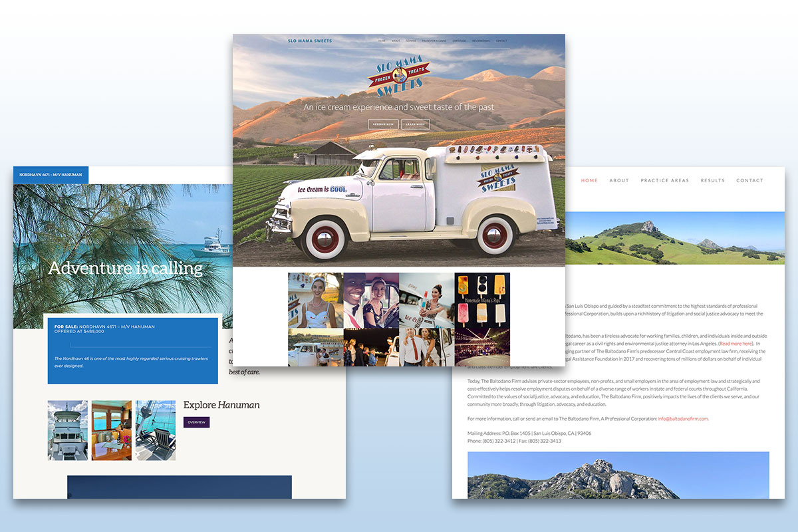Open the SLO MAMA SWEETS site title link
This screenshot has width=798, height=532.
310,41
